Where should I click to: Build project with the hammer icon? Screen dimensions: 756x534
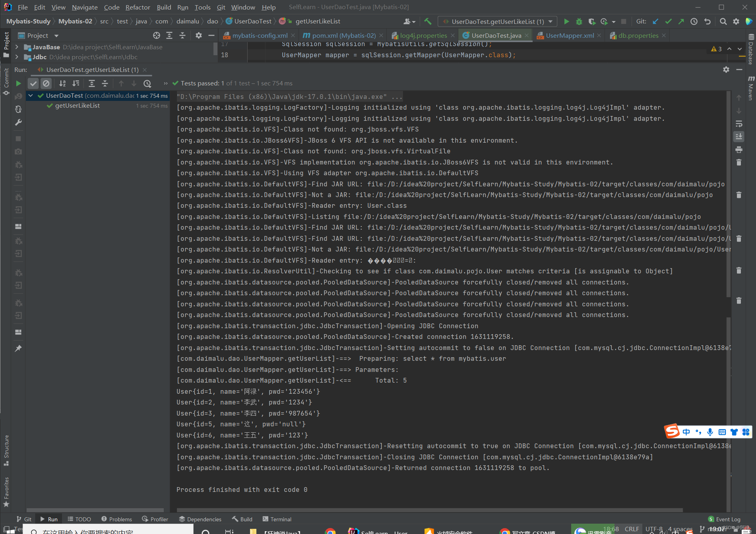[x=428, y=21]
